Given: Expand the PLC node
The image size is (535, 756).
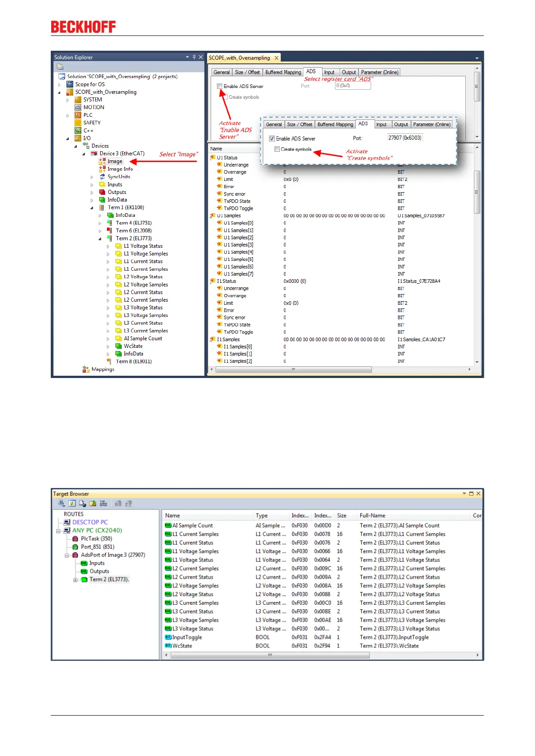Looking at the screenshot, I should click(68, 115).
